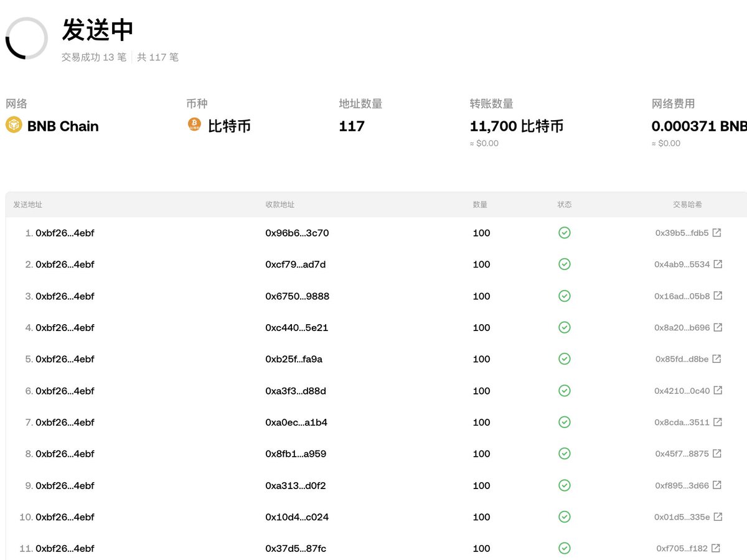Click sender address 0xbf26...4ebf on row 1
The height and width of the screenshot is (560, 747).
[66, 232]
